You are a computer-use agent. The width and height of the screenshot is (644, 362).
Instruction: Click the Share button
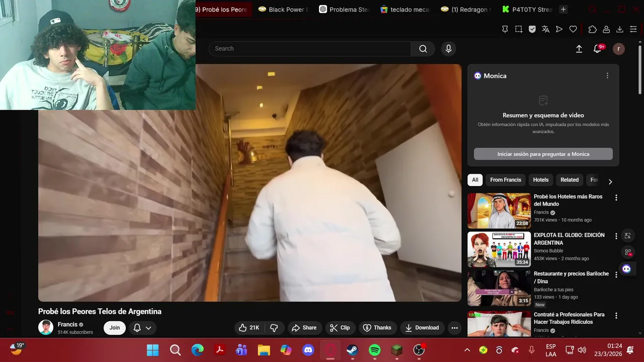304,328
